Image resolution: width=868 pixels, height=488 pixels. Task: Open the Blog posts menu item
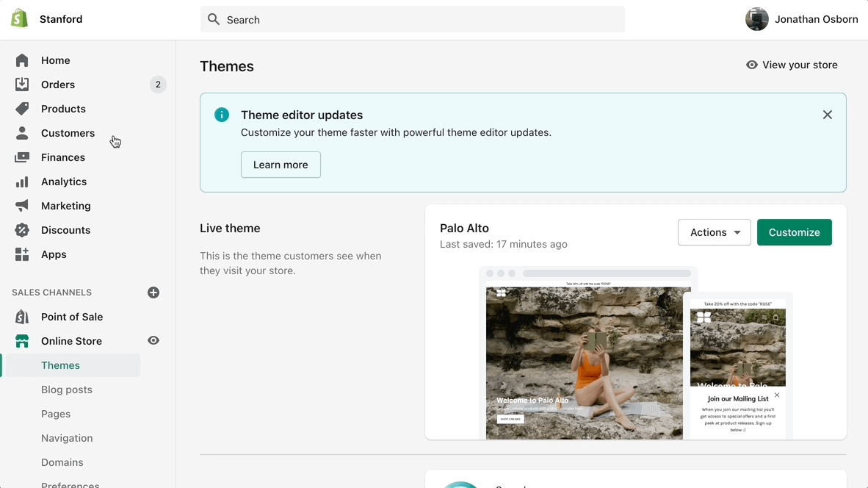coord(67,390)
